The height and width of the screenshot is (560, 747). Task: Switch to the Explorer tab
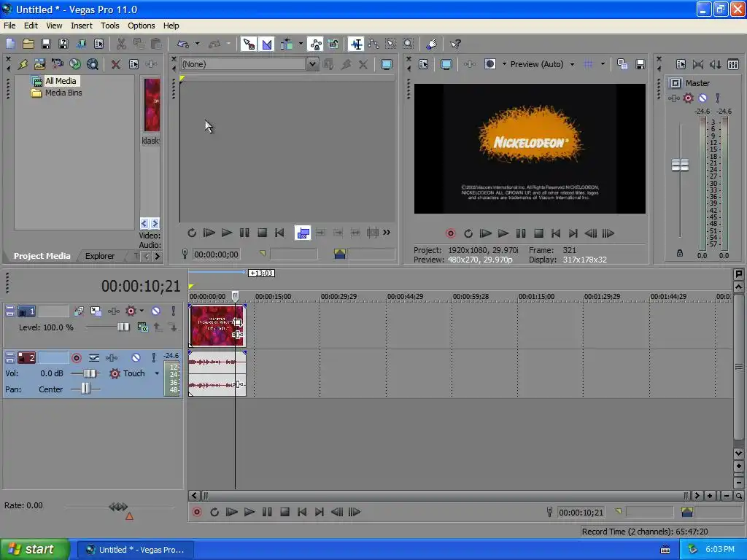(x=99, y=256)
